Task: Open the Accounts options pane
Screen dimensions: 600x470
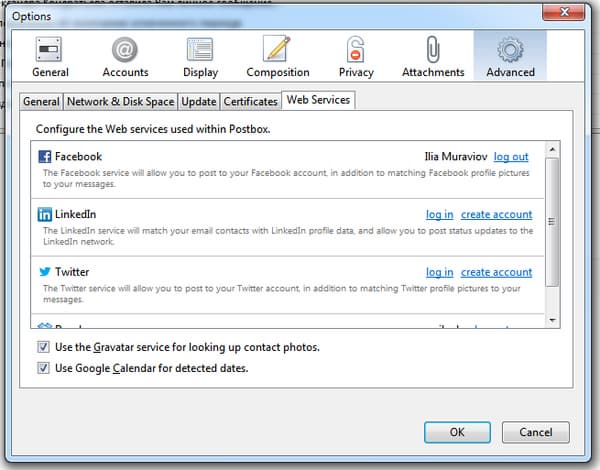Action: point(125,56)
